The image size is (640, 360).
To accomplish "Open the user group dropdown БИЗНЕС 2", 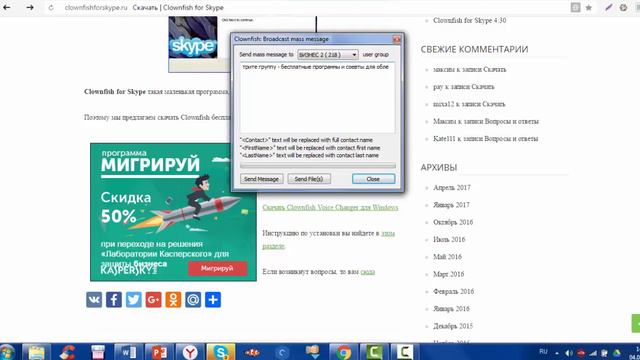I will coord(328,55).
